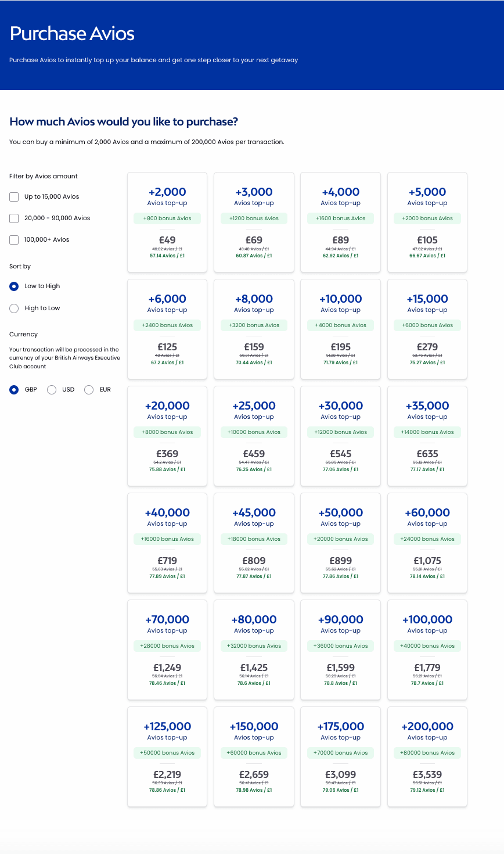Click the 'Currency' section label
The image size is (504, 854).
tap(24, 335)
